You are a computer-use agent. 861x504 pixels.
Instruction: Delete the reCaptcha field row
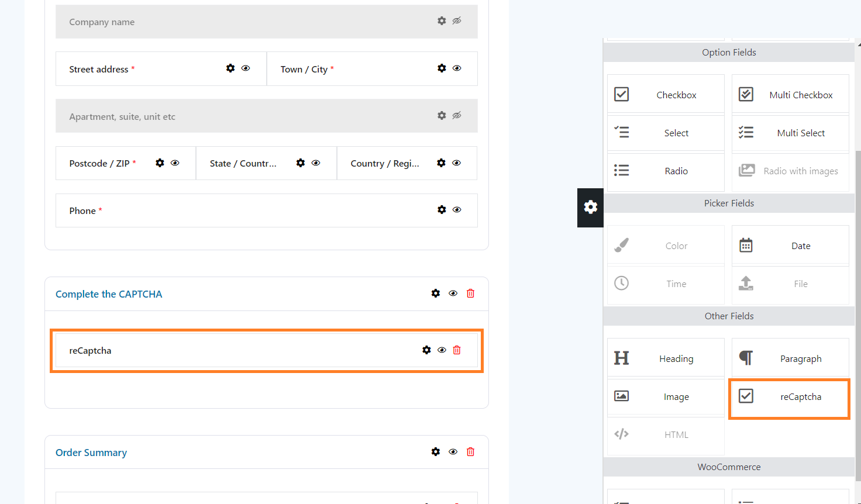coord(457,350)
